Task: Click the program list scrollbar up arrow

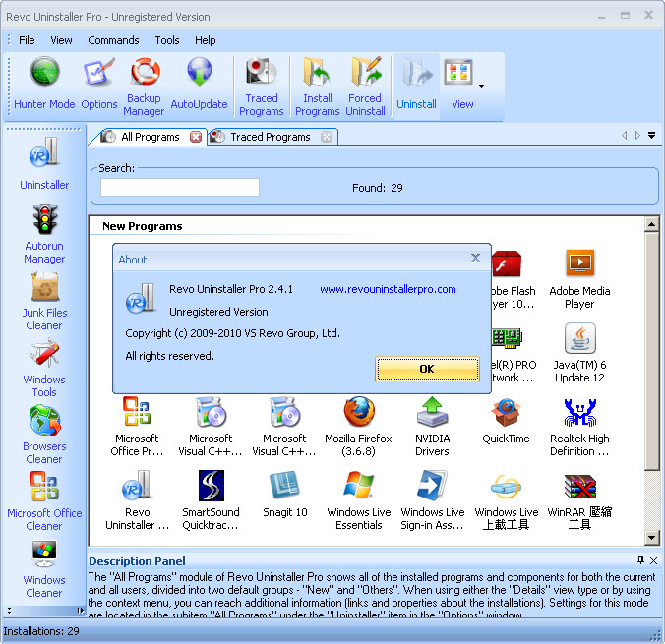Action: (651, 224)
